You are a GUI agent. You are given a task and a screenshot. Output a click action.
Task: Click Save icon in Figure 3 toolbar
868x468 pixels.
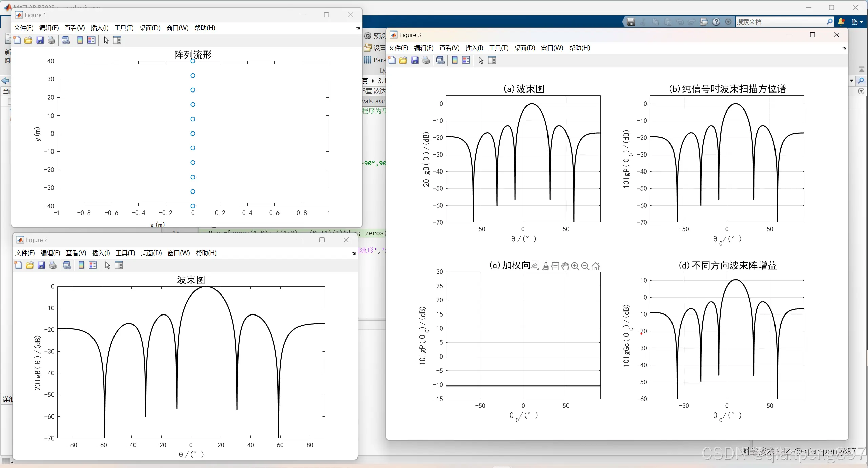[x=415, y=60]
